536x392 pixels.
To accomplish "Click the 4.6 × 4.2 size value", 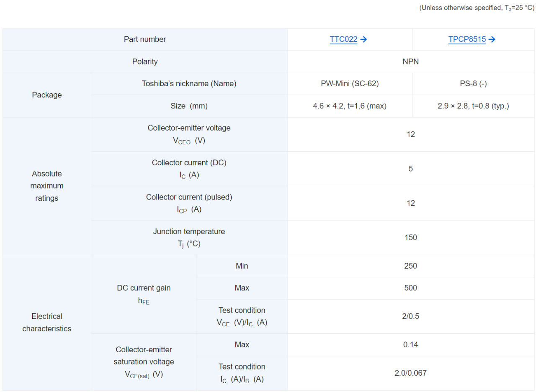I will click(x=350, y=106).
